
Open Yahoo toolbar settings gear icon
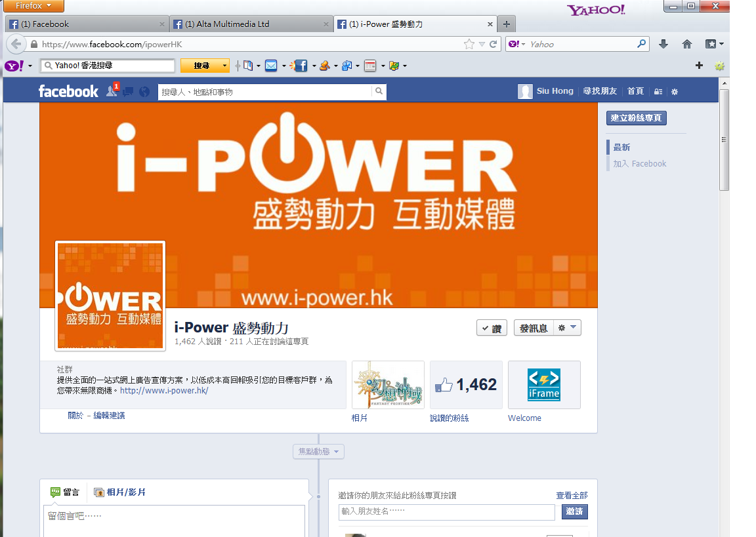point(719,66)
